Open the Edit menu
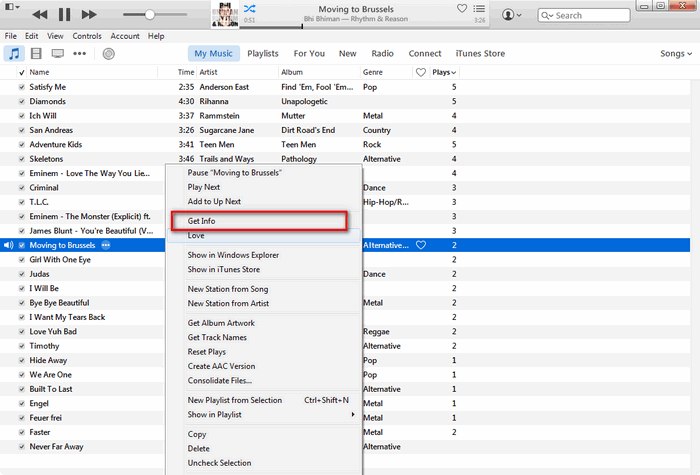The height and width of the screenshot is (475, 700). tap(31, 36)
